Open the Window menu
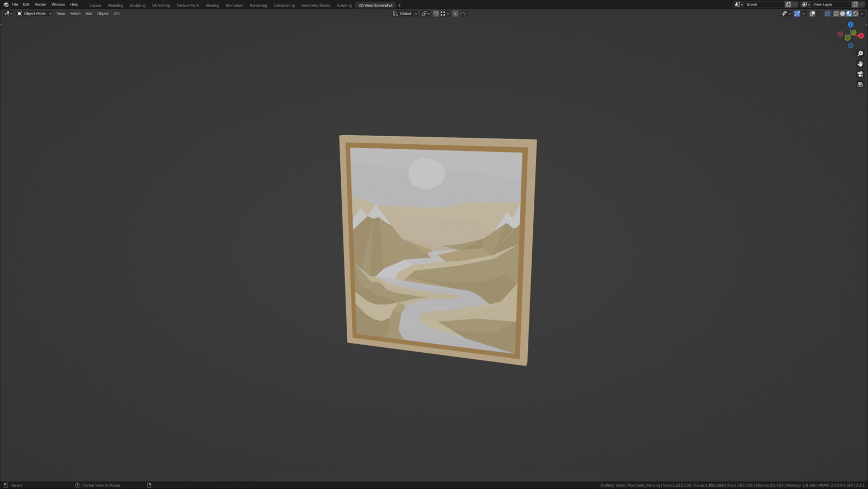The height and width of the screenshot is (489, 868). tap(58, 4)
